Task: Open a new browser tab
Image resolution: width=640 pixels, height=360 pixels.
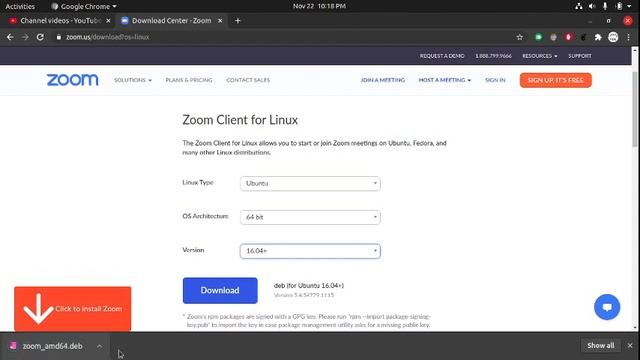Action: point(238,20)
